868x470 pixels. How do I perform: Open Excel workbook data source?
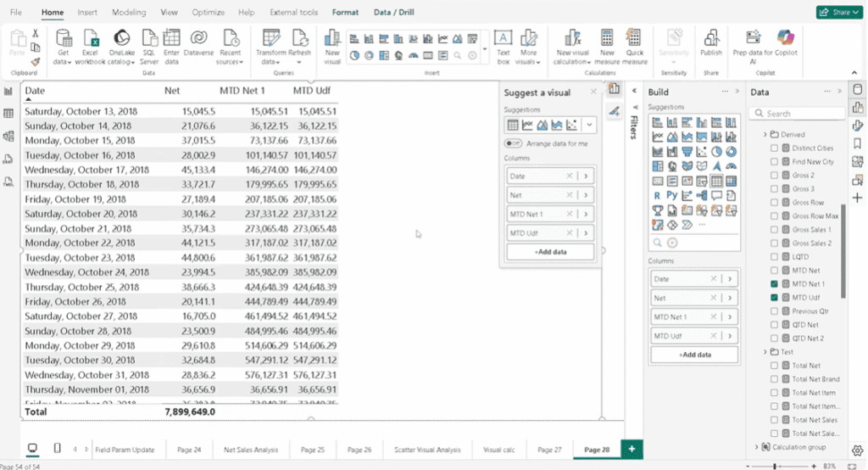pos(90,47)
